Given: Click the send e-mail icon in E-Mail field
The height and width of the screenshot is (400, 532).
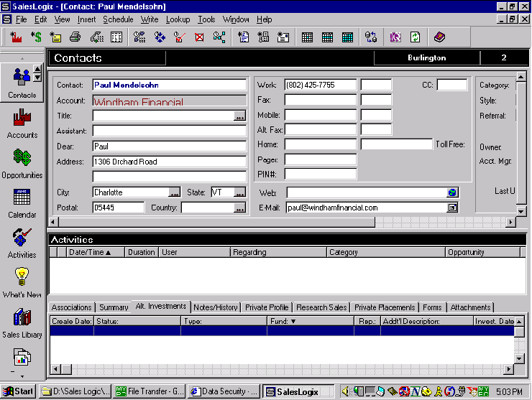Looking at the screenshot, I should point(452,208).
